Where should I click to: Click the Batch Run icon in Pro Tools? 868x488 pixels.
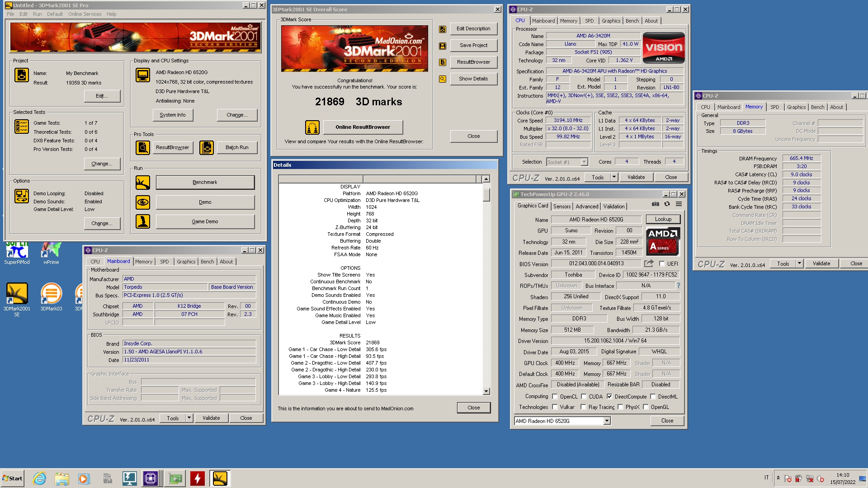(x=207, y=147)
